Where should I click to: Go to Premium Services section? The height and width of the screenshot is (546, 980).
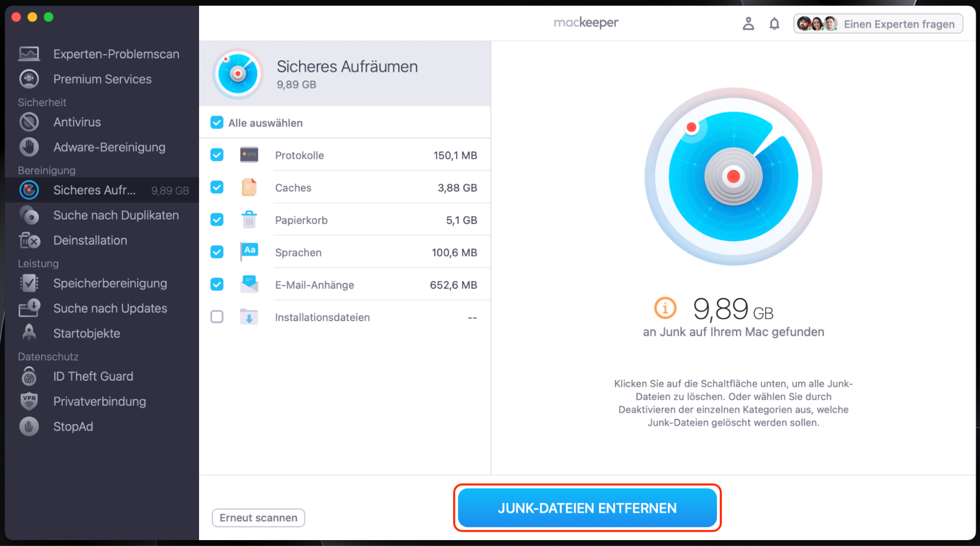click(x=102, y=79)
